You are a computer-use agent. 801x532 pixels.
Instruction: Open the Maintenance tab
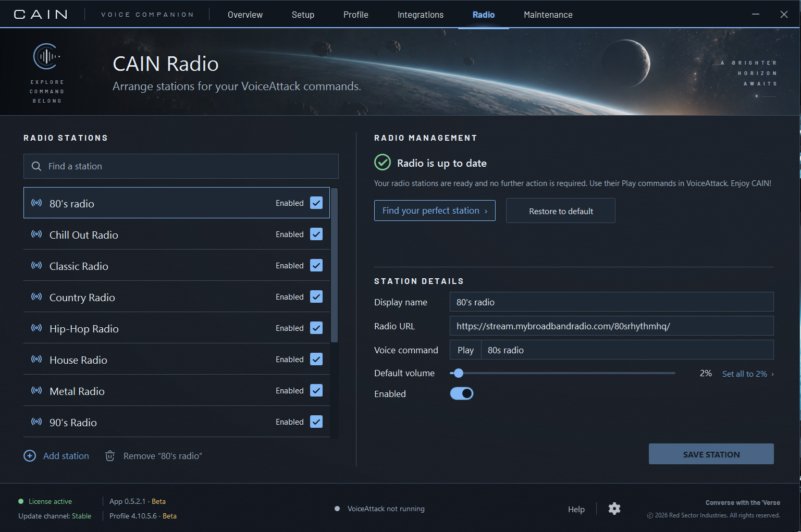coord(548,15)
